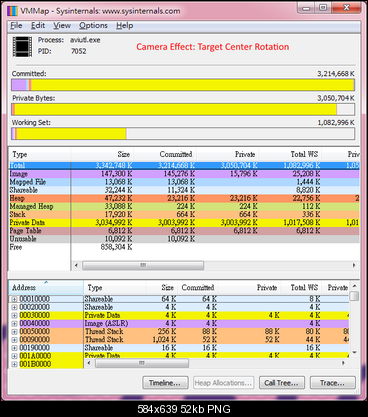Click the Trace... button
This screenshot has width=368, height=417.
tap(332, 383)
